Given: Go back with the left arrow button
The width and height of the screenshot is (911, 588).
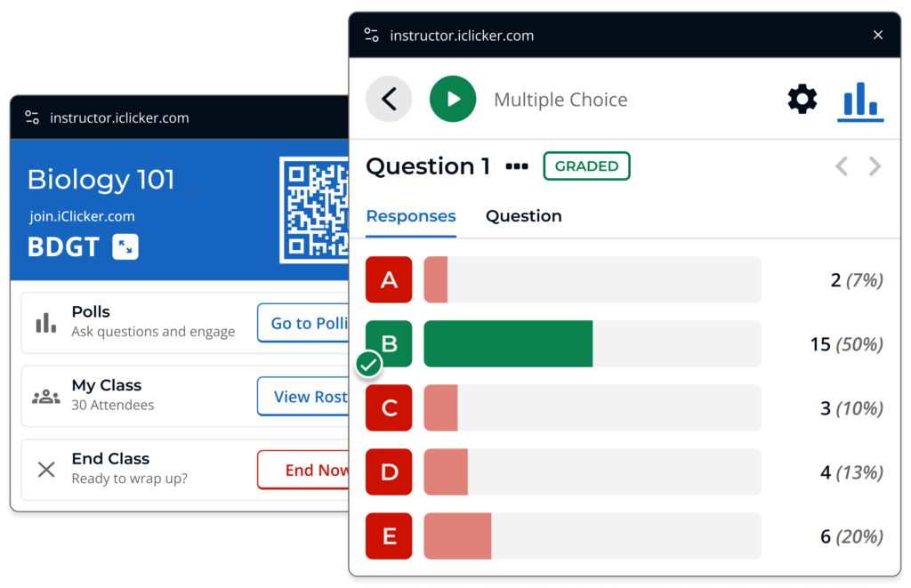Looking at the screenshot, I should coord(389,99).
